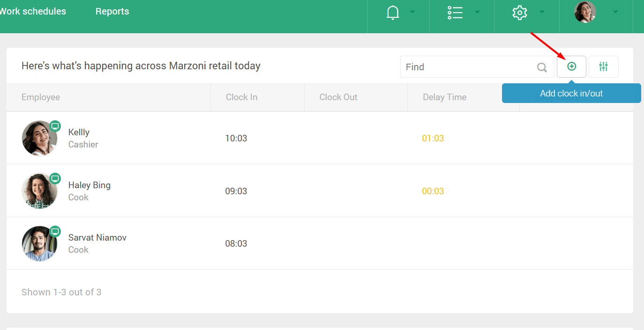Click Sarvat Niamov's profile photo

[x=39, y=243]
